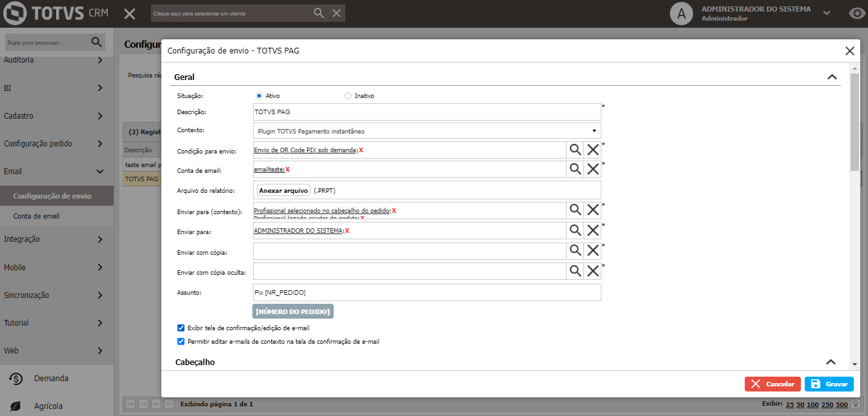Search Condição para envio with magnifier

click(x=575, y=150)
